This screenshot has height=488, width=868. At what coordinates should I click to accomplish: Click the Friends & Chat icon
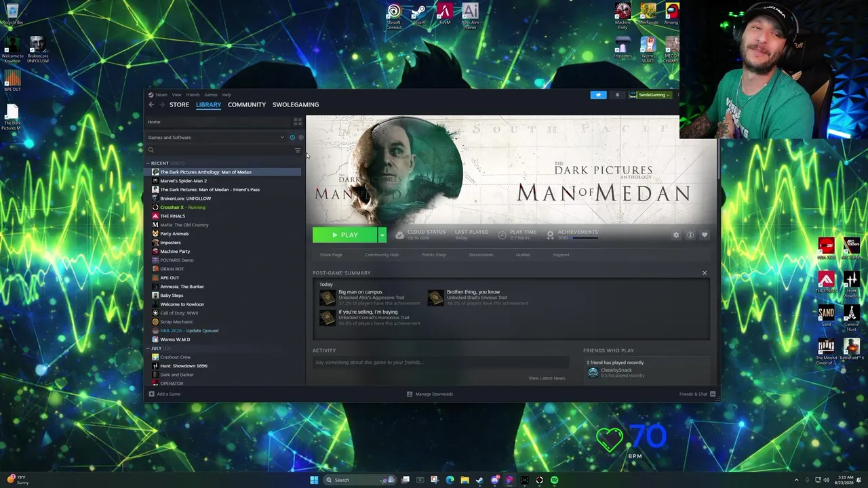pos(713,394)
